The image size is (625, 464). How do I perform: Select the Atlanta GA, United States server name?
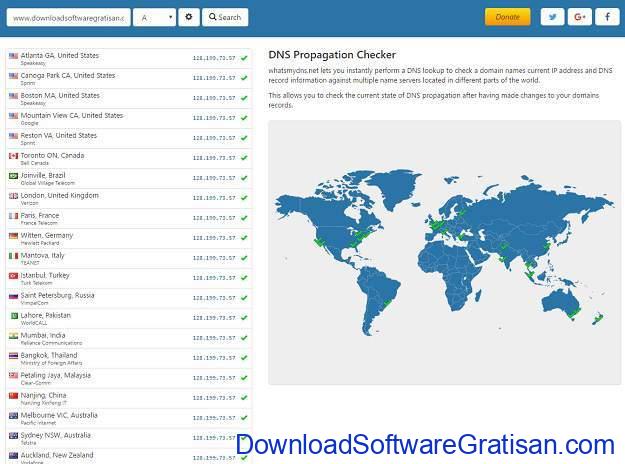pyautogui.click(x=60, y=55)
